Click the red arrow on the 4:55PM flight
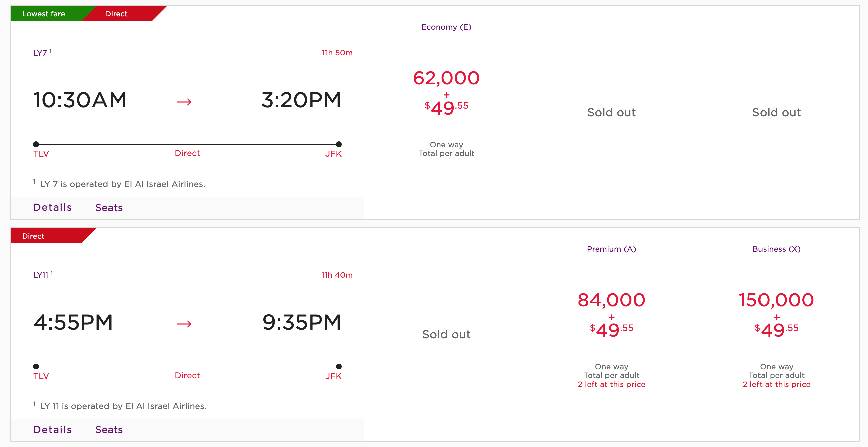Screen dimensions: 868x447 point(184,324)
